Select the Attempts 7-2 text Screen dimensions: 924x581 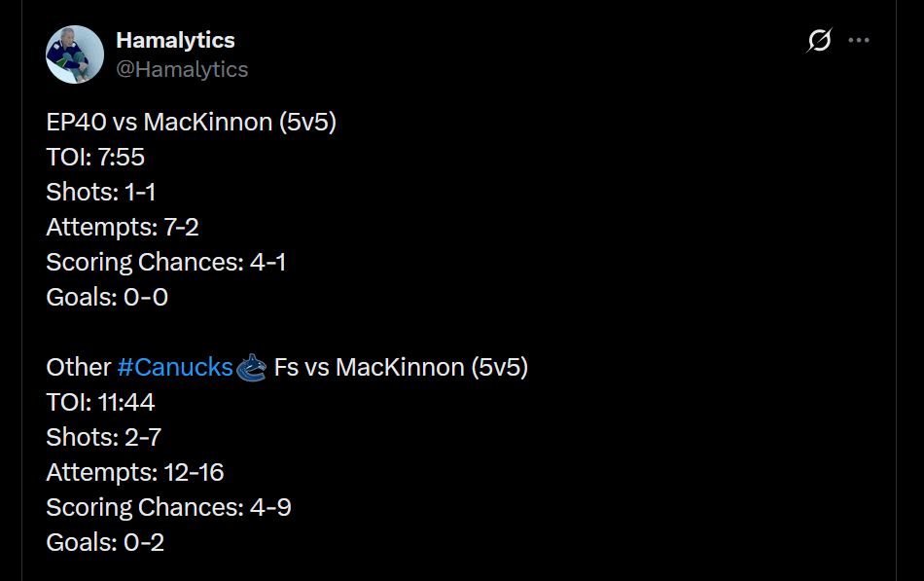[x=121, y=227]
